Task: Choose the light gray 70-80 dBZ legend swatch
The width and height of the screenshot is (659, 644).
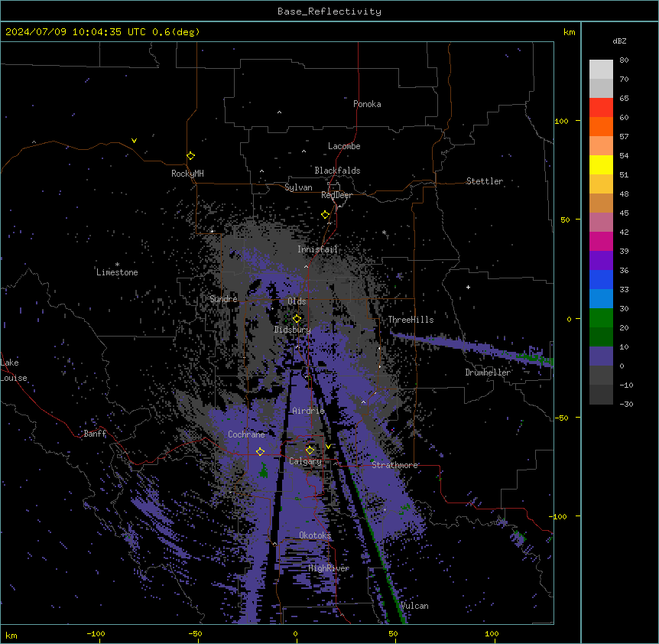Action: coord(601,70)
